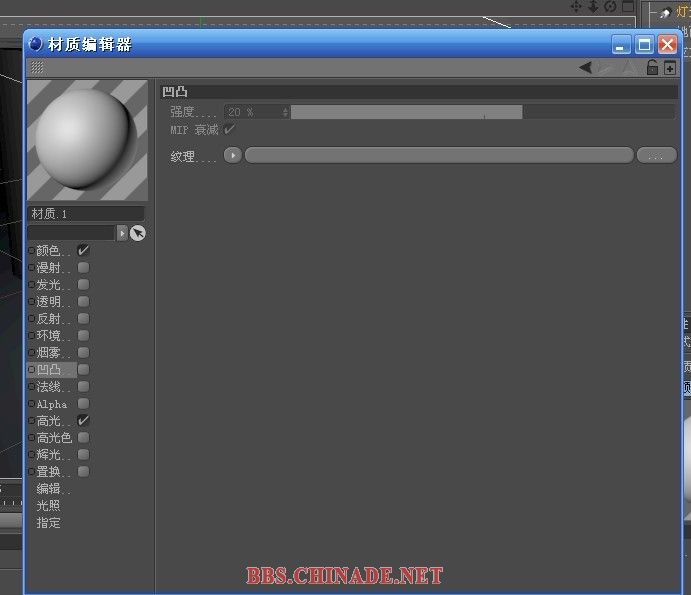Click the back arrow navigation icon
691x595 pixels.
coord(585,68)
